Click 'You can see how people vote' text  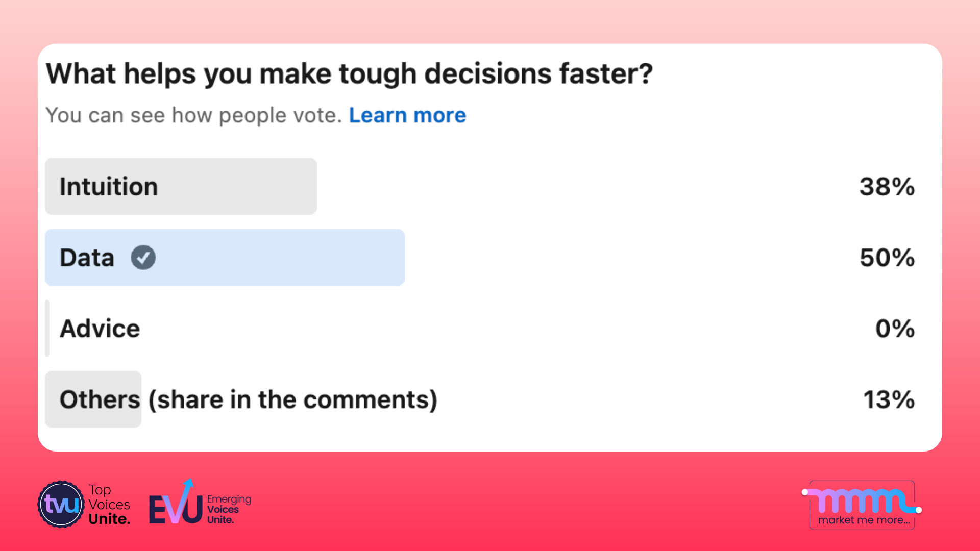pos(193,115)
